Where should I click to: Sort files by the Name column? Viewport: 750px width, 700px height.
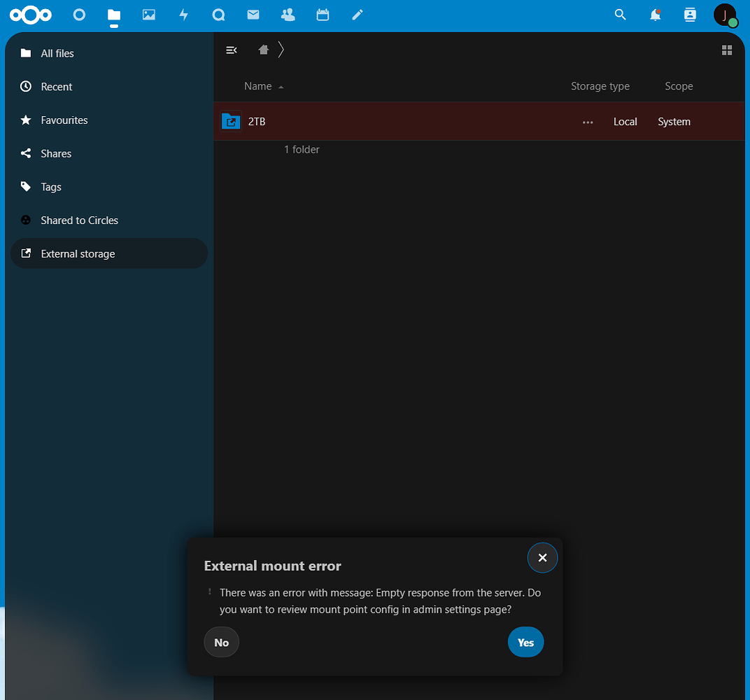(x=257, y=85)
